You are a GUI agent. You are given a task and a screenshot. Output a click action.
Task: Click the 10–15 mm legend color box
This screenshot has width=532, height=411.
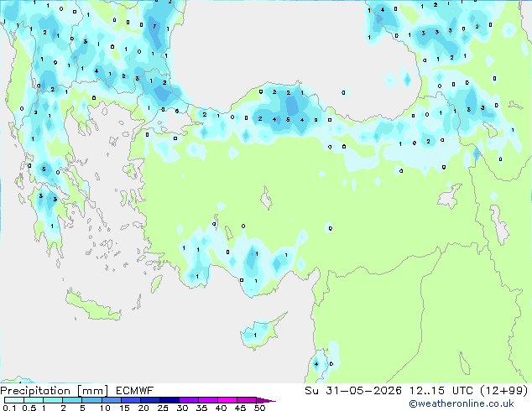tap(112, 400)
